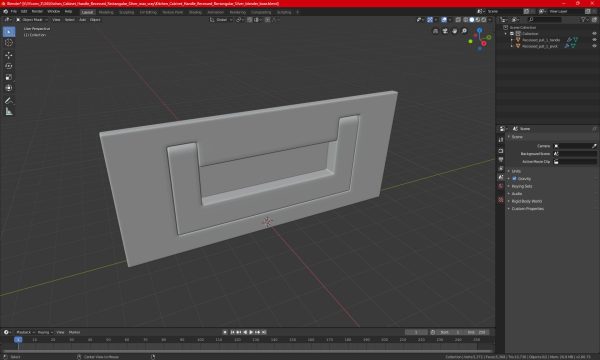The image size is (600, 360).
Task: Click the viewport gizmo Z axis
Action: pyautogui.click(x=479, y=30)
